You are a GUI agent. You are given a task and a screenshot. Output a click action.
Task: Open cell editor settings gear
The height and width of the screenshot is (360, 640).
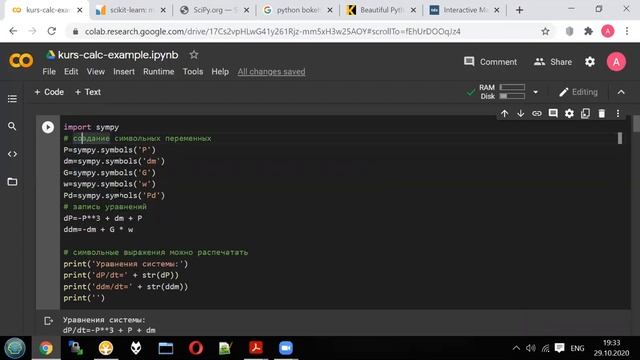[569, 113]
